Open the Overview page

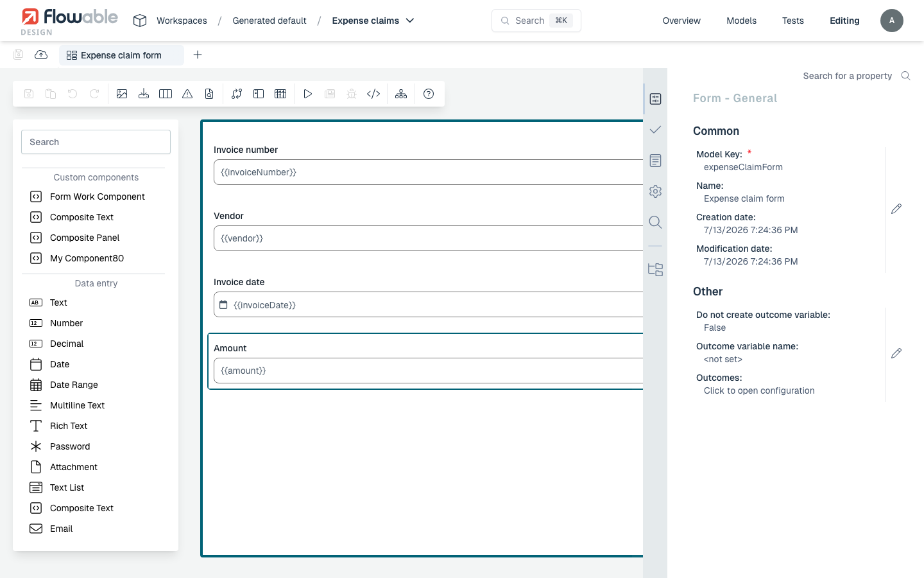[x=681, y=21]
